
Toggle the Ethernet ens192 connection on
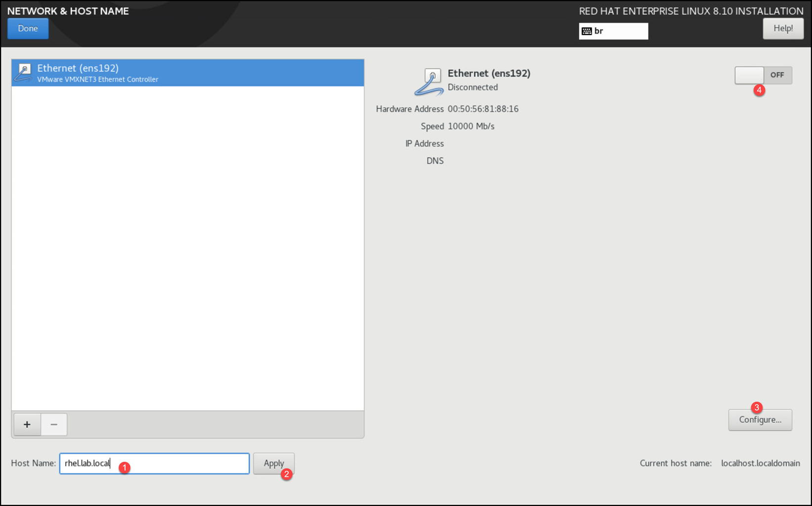(763, 75)
